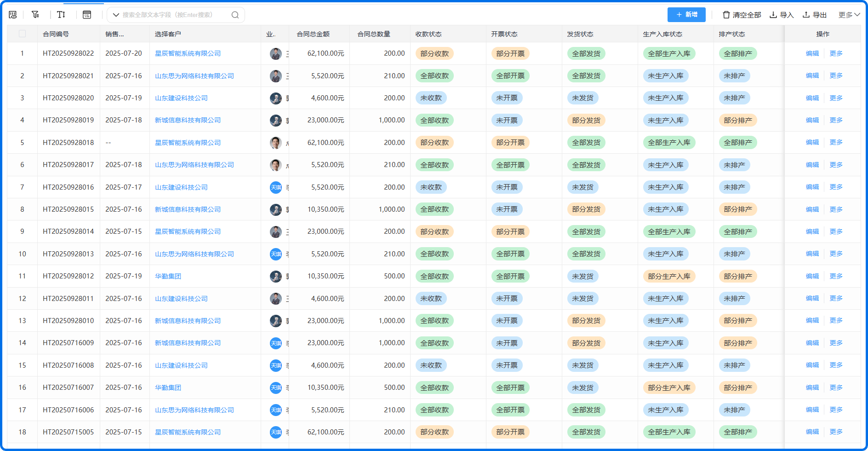Click the 收款状态 column header
868x451 pixels.
pyautogui.click(x=428, y=34)
